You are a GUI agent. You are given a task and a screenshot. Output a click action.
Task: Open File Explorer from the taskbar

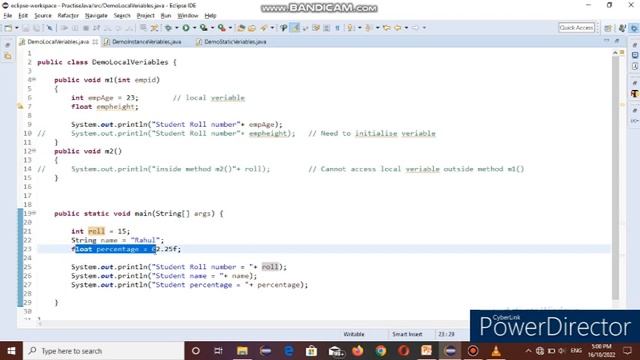click(x=242, y=351)
